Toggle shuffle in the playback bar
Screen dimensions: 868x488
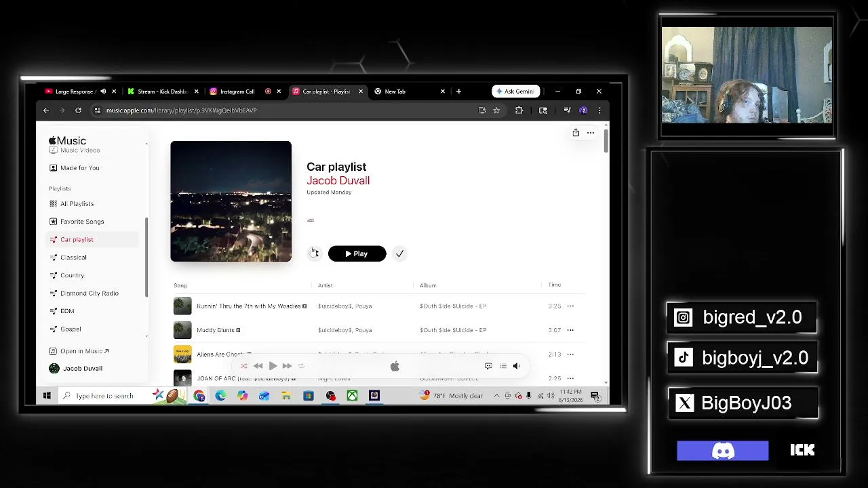tap(244, 366)
